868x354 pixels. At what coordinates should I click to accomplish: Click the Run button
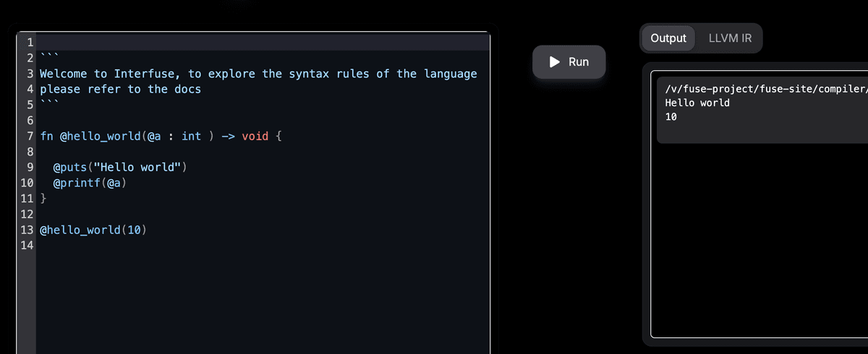[x=569, y=62]
